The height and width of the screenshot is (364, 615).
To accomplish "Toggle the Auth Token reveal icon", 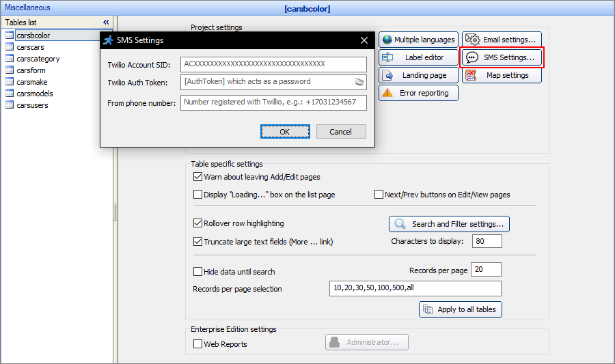I will coord(359,82).
